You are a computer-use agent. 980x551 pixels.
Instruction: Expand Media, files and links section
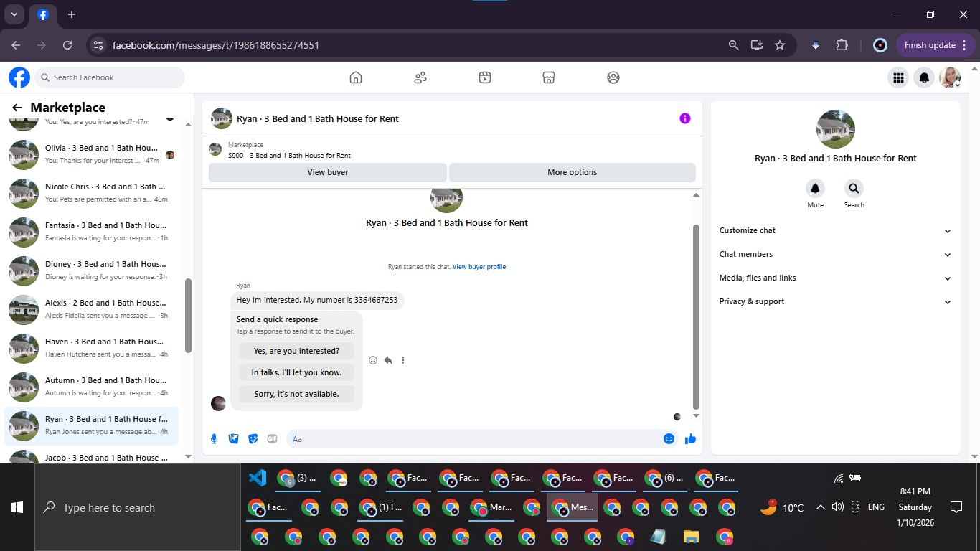point(836,278)
